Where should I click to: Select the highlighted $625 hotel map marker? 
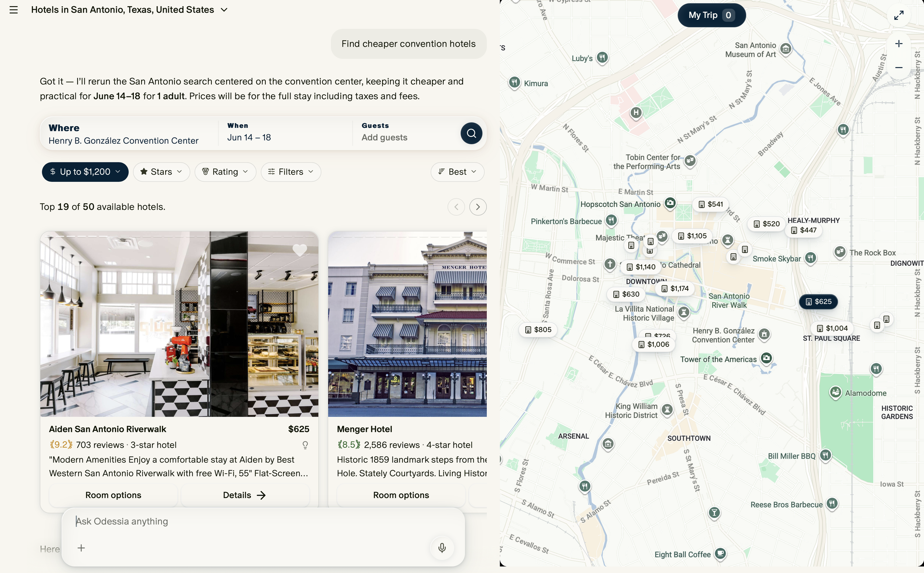[x=818, y=302]
